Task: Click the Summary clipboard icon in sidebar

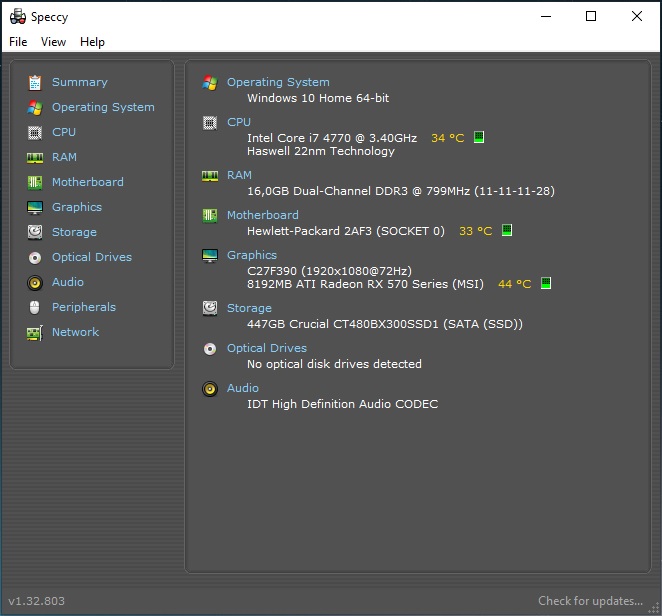Action: tap(35, 83)
